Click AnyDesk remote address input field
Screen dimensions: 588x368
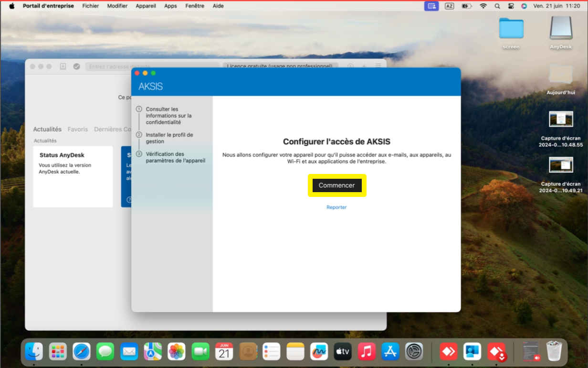point(152,66)
